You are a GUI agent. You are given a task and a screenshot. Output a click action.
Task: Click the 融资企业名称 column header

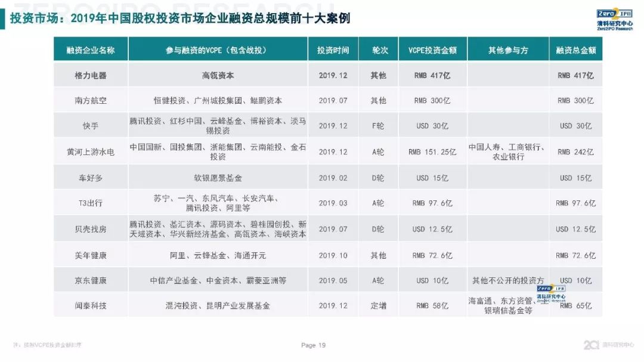(x=91, y=49)
